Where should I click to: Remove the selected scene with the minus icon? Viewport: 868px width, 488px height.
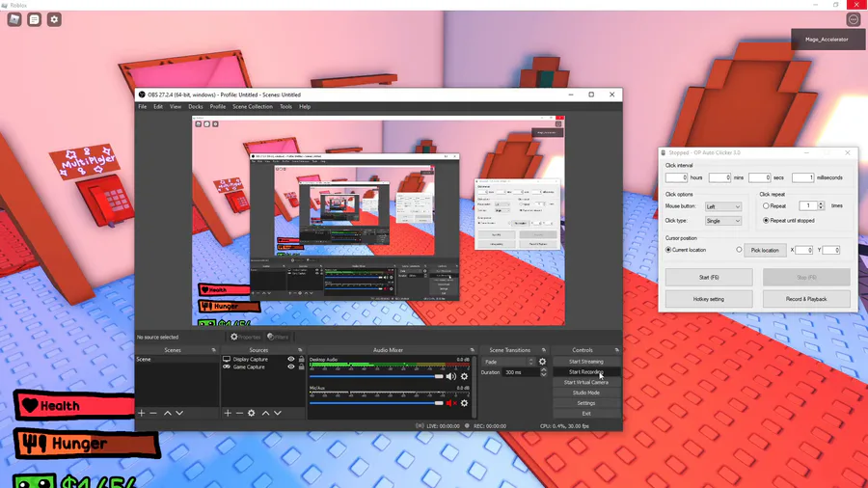click(153, 413)
